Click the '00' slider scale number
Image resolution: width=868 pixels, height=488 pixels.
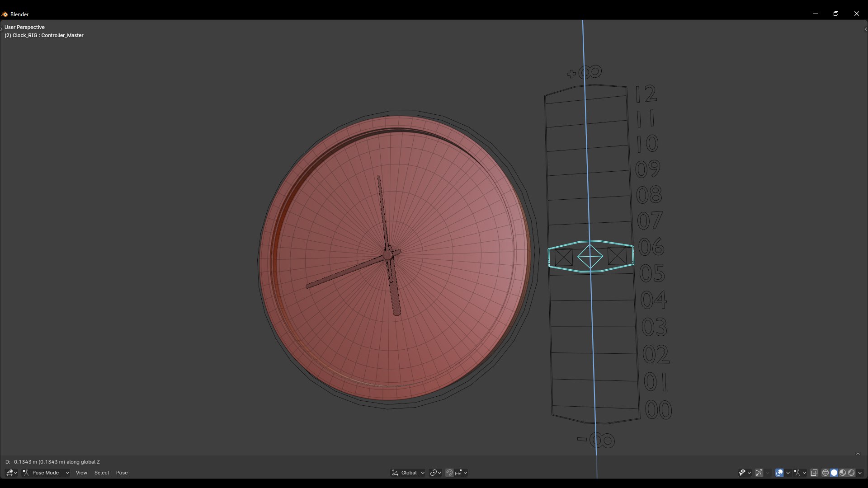(x=658, y=410)
